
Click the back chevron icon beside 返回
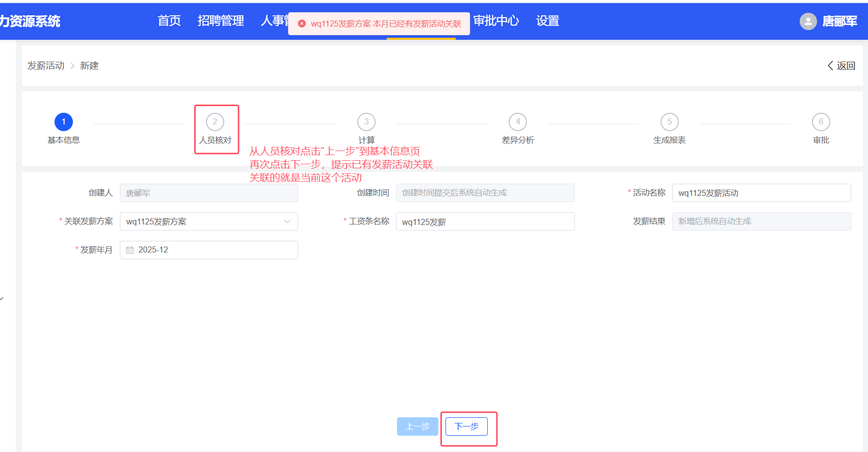tap(830, 66)
